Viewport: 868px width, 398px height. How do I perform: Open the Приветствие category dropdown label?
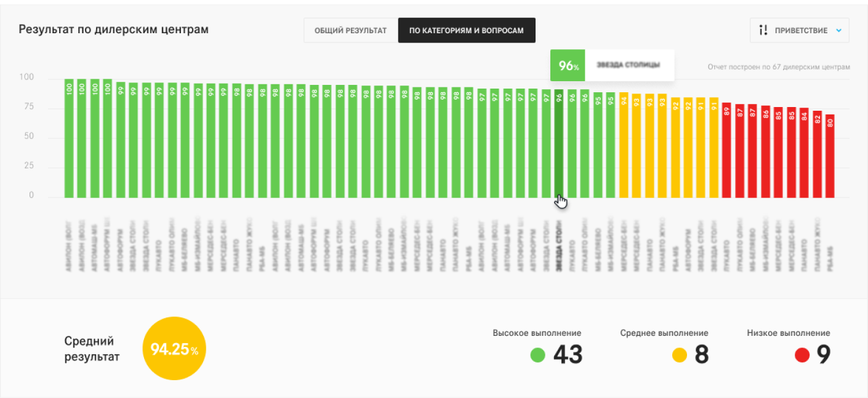coord(801,30)
